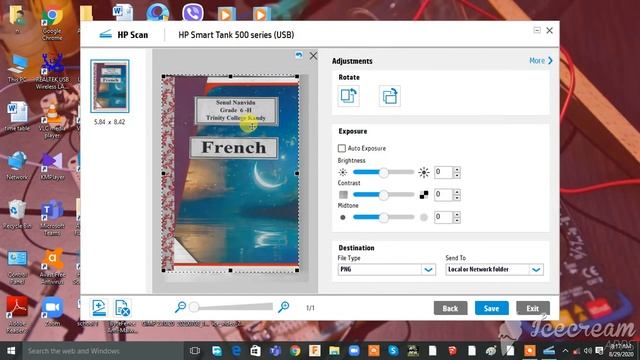
Task: Minimize the HP Scan window
Action: click(537, 30)
